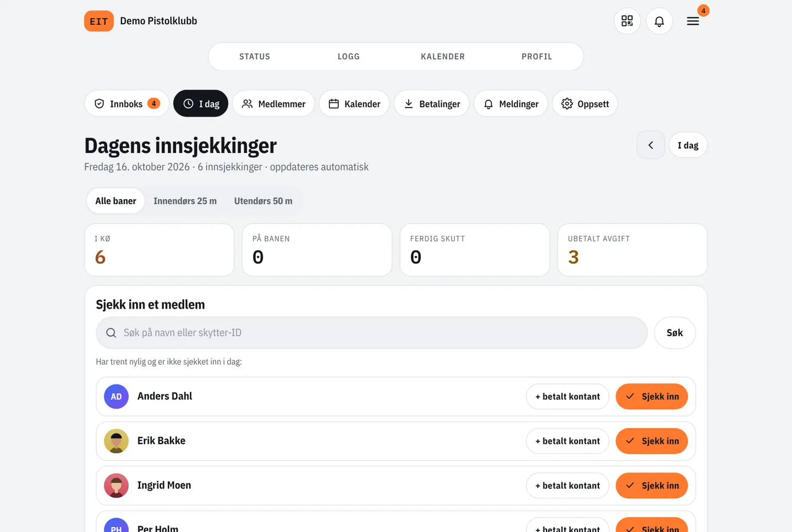Jump to today with I dag button
Image resolution: width=792 pixels, height=532 pixels.
point(688,145)
